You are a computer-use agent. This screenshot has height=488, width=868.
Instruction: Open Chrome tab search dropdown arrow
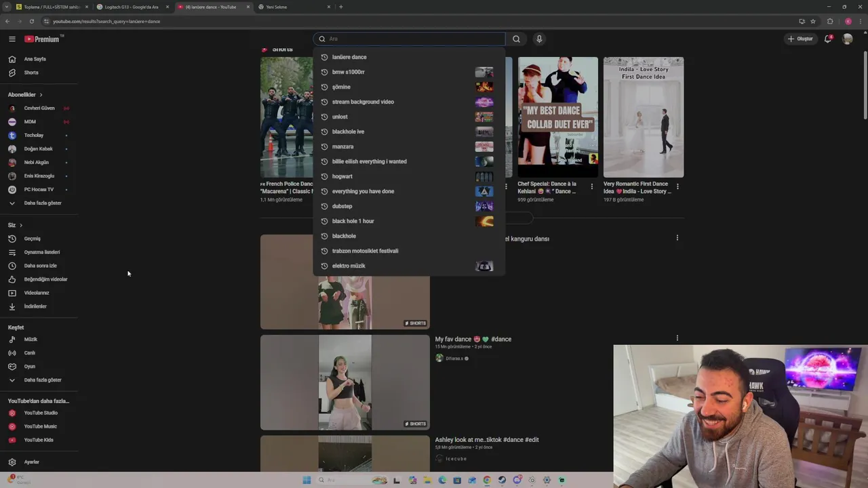pyautogui.click(x=7, y=7)
